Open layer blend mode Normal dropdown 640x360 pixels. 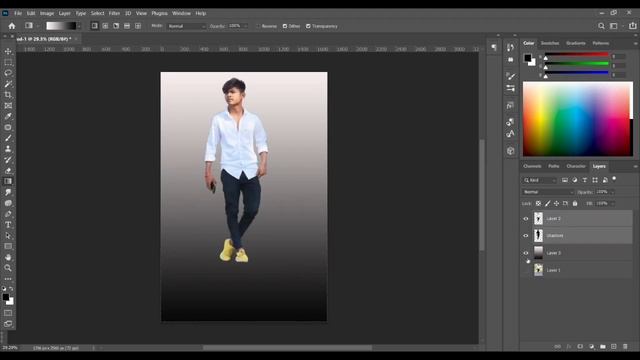pos(548,192)
